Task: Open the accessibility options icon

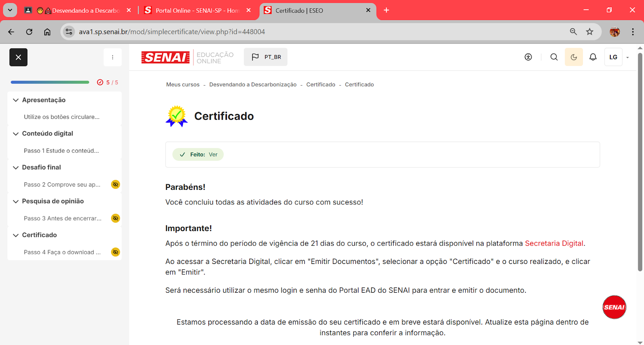Action: (528, 57)
